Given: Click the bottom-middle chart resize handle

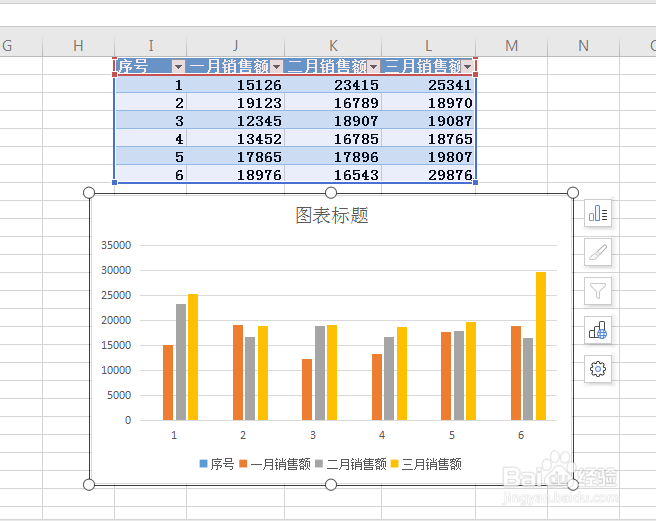Looking at the screenshot, I should coord(331,485).
